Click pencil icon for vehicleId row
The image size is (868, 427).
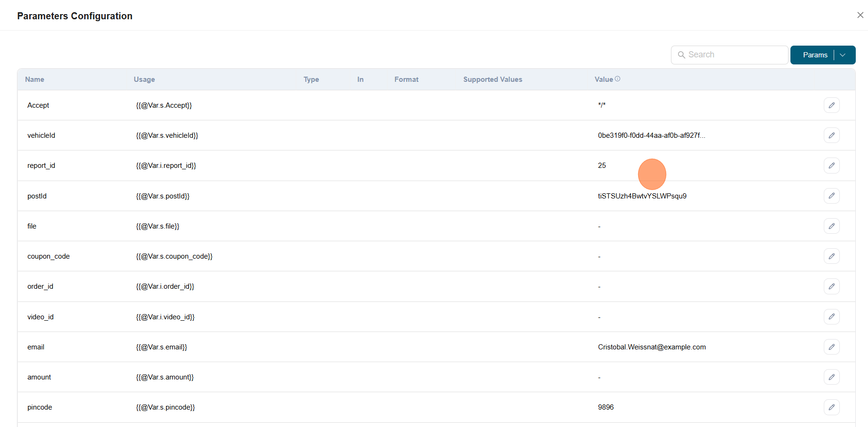click(x=831, y=135)
